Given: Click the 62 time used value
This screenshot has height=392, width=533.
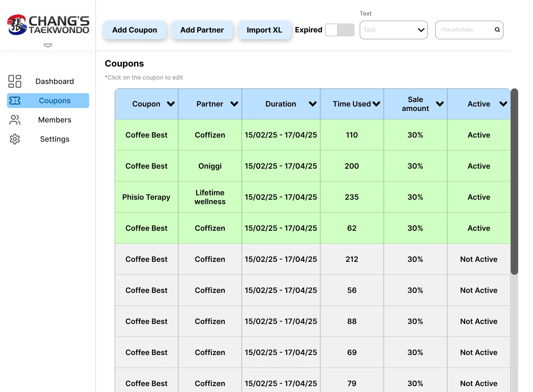Looking at the screenshot, I should (352, 228).
